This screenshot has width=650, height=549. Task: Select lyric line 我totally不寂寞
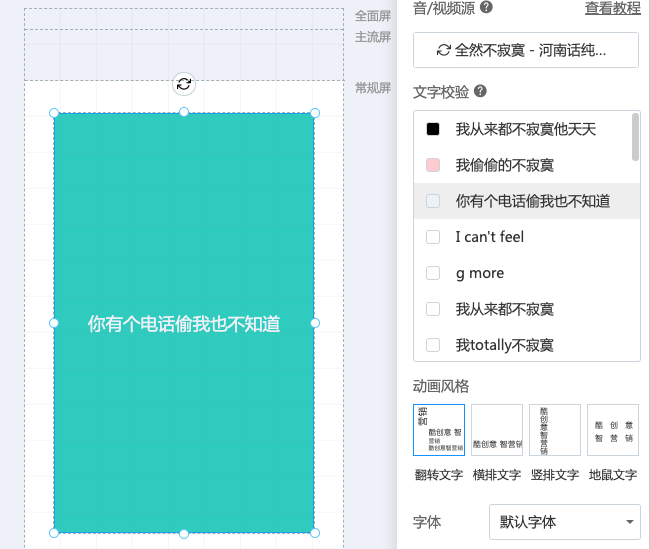(504, 345)
